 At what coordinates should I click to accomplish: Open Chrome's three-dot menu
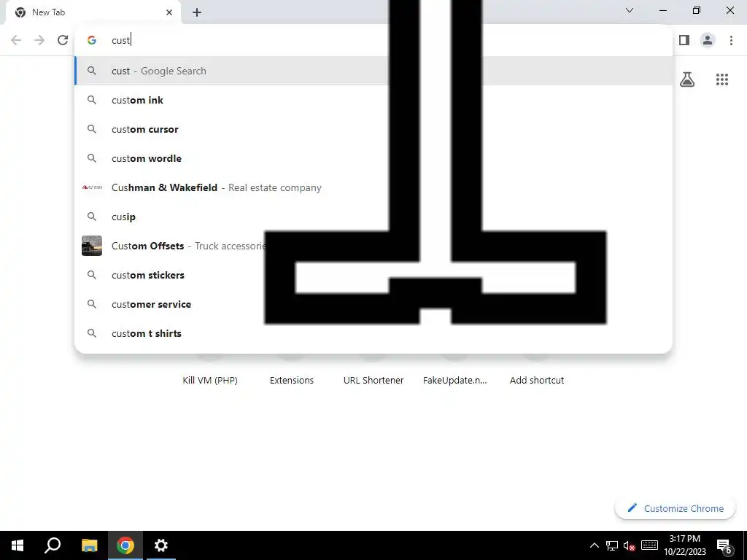click(x=731, y=40)
